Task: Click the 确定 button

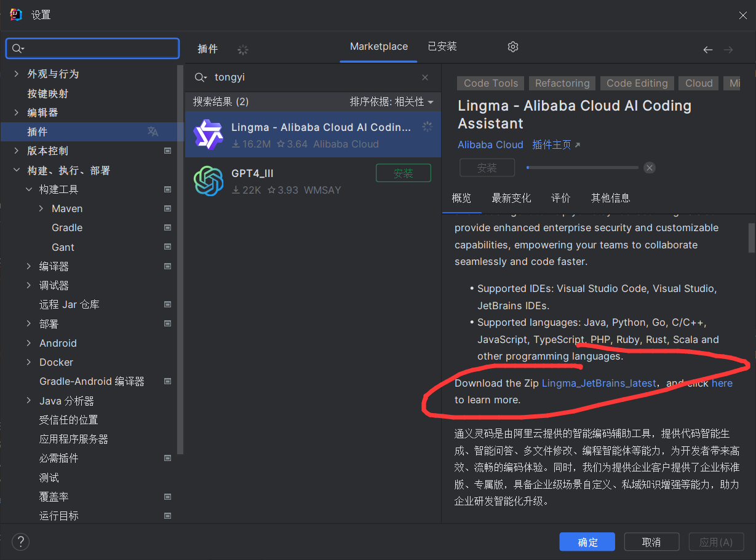Action: [587, 542]
